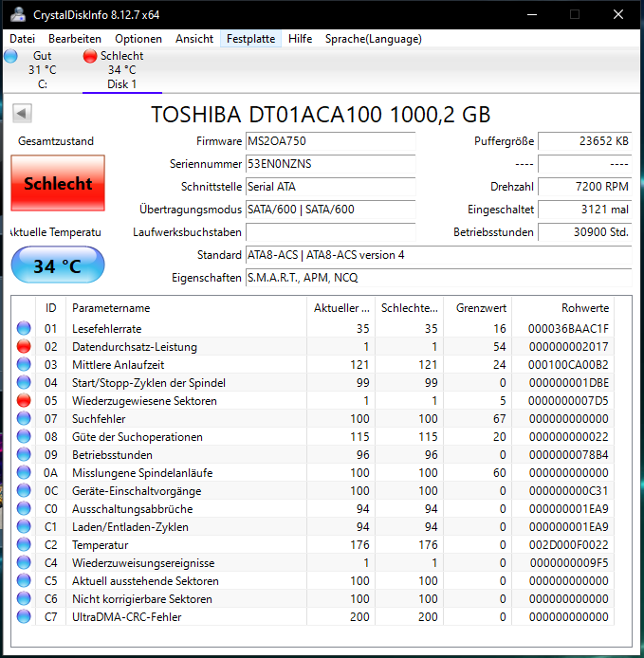Open the Hilfe menu
Viewport: 644px width, 658px height.
click(x=300, y=39)
